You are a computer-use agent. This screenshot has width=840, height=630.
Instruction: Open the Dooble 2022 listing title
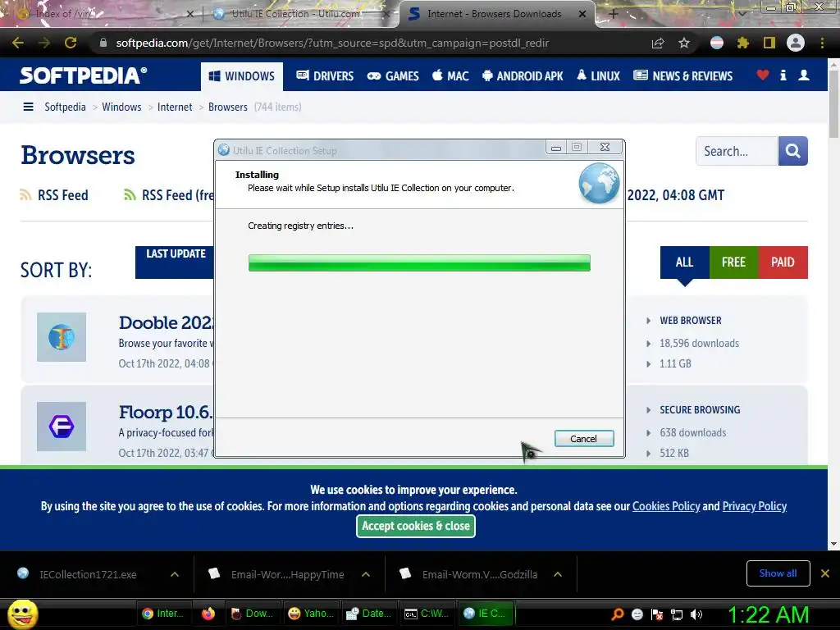[x=166, y=322]
